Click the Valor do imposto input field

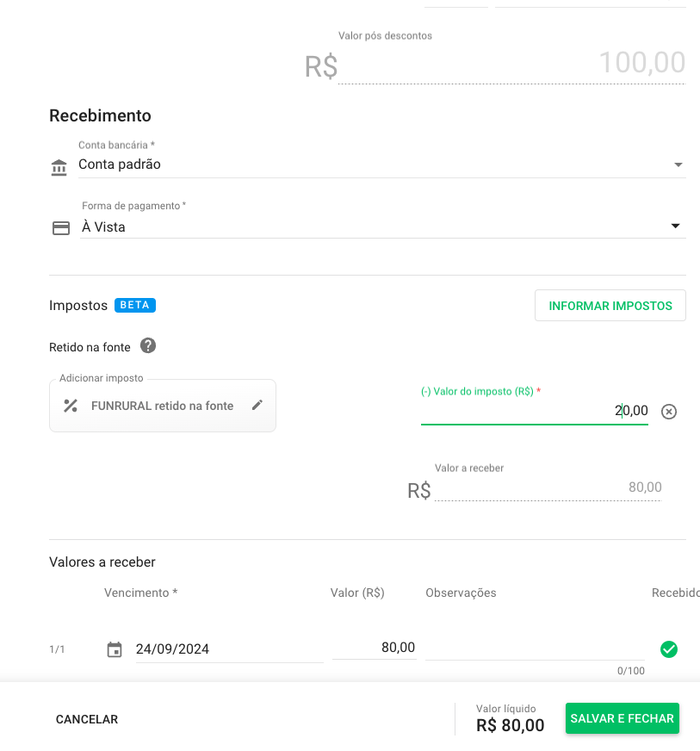[x=534, y=412]
